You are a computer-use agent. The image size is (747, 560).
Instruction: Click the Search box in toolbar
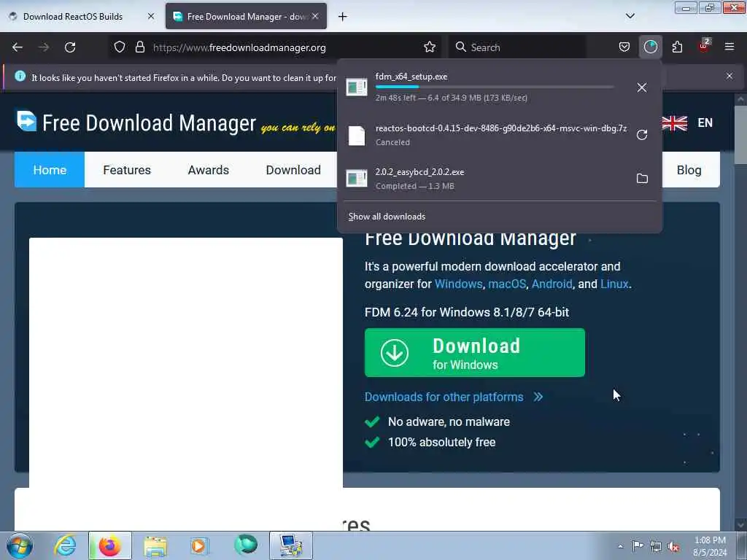click(x=517, y=47)
